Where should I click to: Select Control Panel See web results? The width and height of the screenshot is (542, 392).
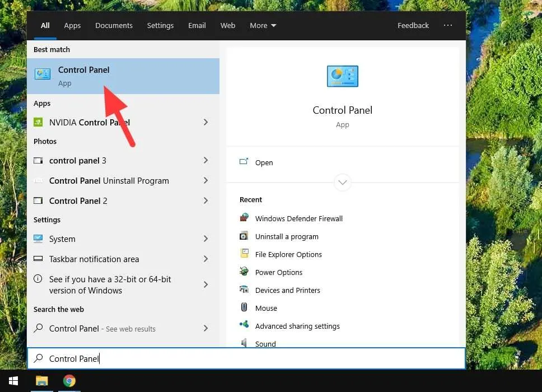coord(123,328)
